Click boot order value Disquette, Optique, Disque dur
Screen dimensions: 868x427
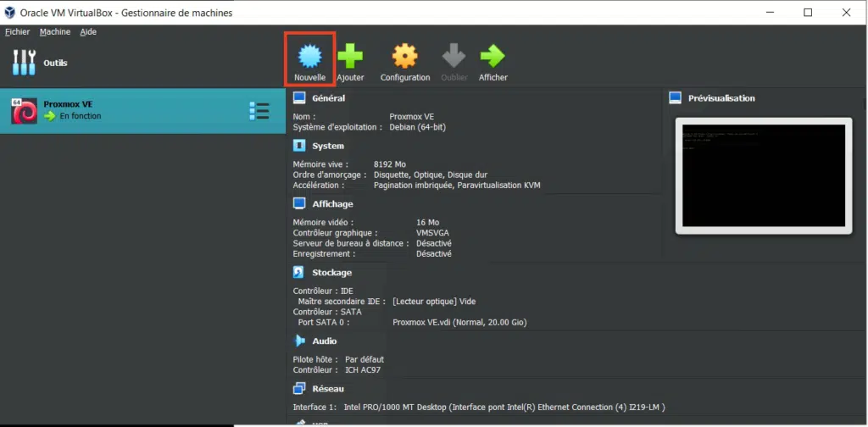(431, 175)
